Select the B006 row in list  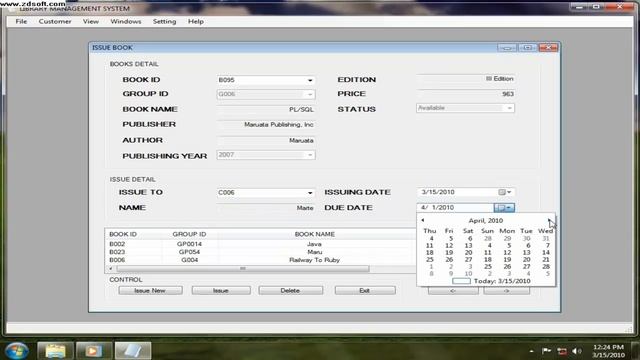pyautogui.click(x=260, y=260)
